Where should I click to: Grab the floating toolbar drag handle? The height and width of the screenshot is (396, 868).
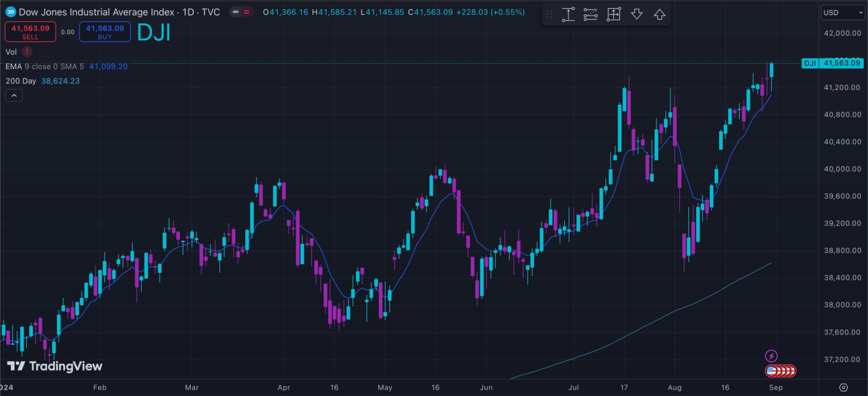549,14
